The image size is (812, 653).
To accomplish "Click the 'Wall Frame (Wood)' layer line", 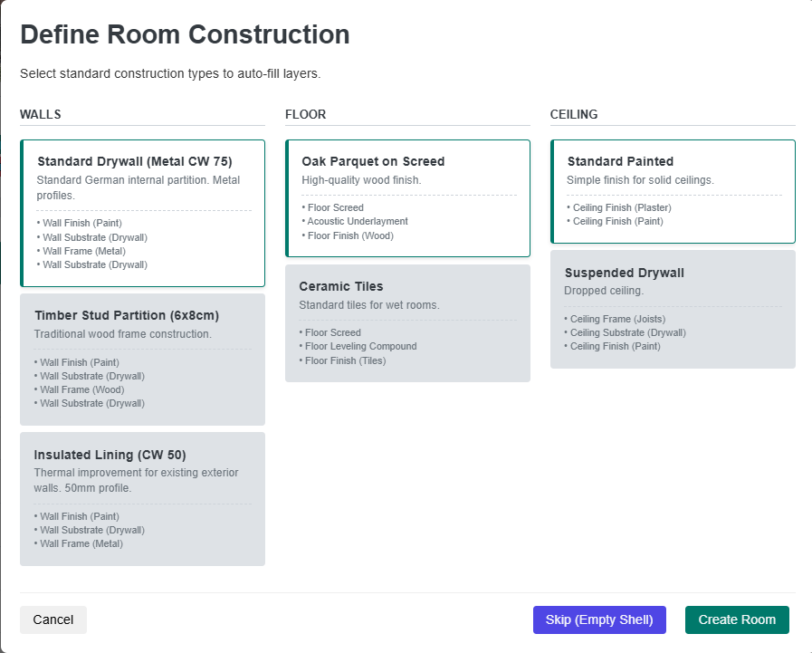I will 80,389.
